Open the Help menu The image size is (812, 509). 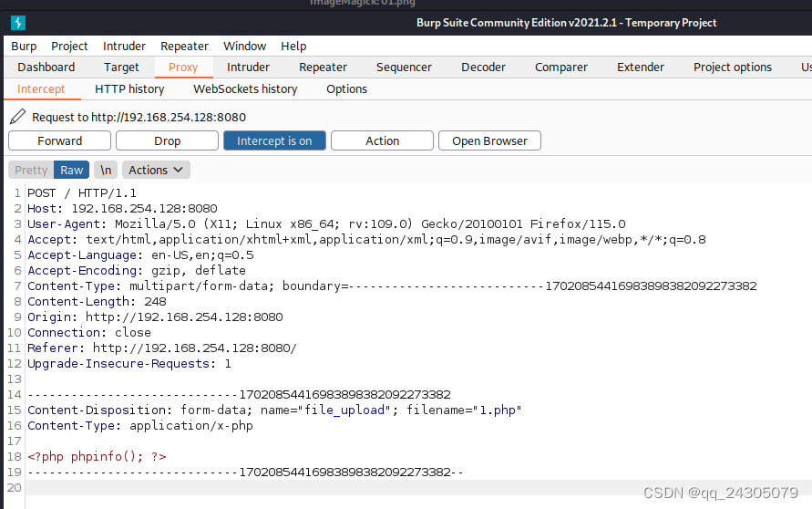[x=293, y=47]
